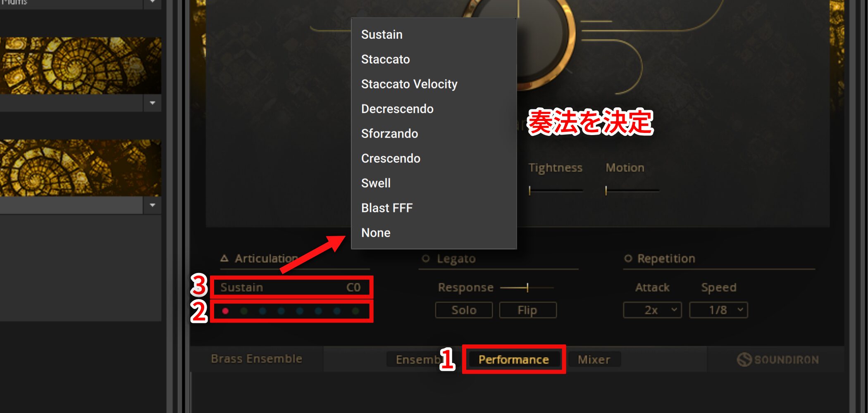Viewport: 868px width, 413px height.
Task: Select the third articulation slot dot
Action: click(x=262, y=311)
